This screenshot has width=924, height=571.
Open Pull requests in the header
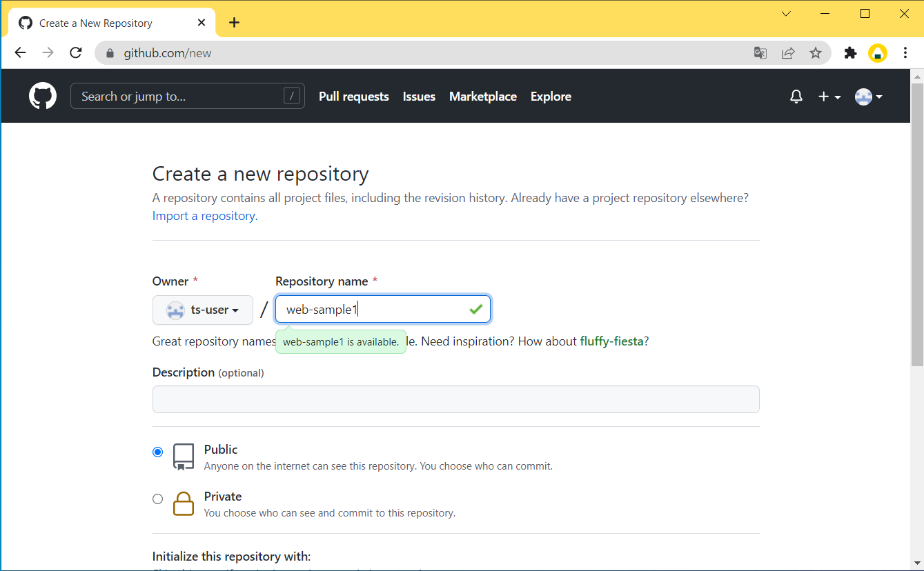354,97
